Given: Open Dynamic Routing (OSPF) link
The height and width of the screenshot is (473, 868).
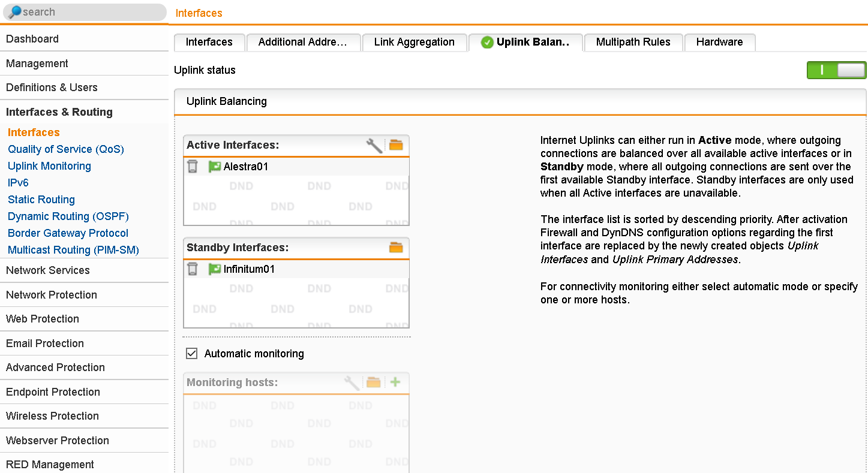Looking at the screenshot, I should click(x=68, y=216).
